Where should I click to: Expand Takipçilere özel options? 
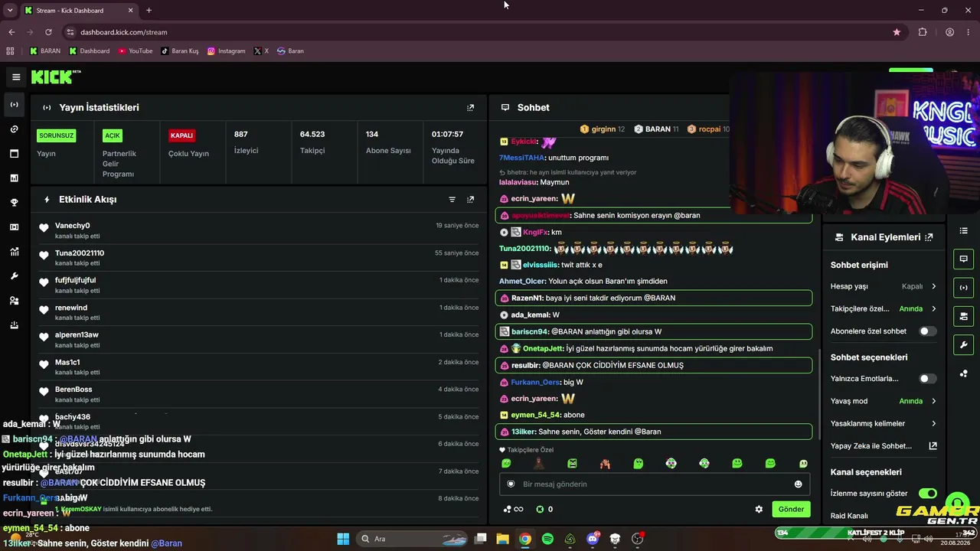pyautogui.click(x=933, y=309)
